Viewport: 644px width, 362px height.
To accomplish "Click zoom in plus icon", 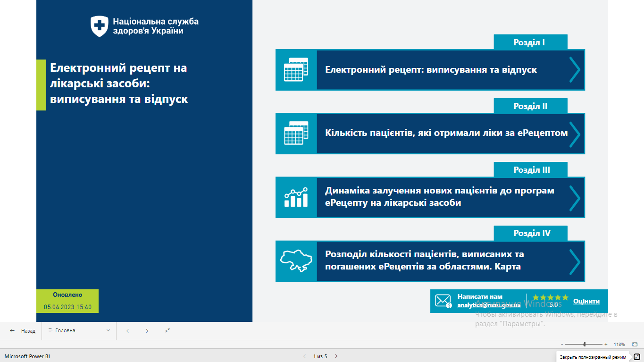I will point(606,345).
